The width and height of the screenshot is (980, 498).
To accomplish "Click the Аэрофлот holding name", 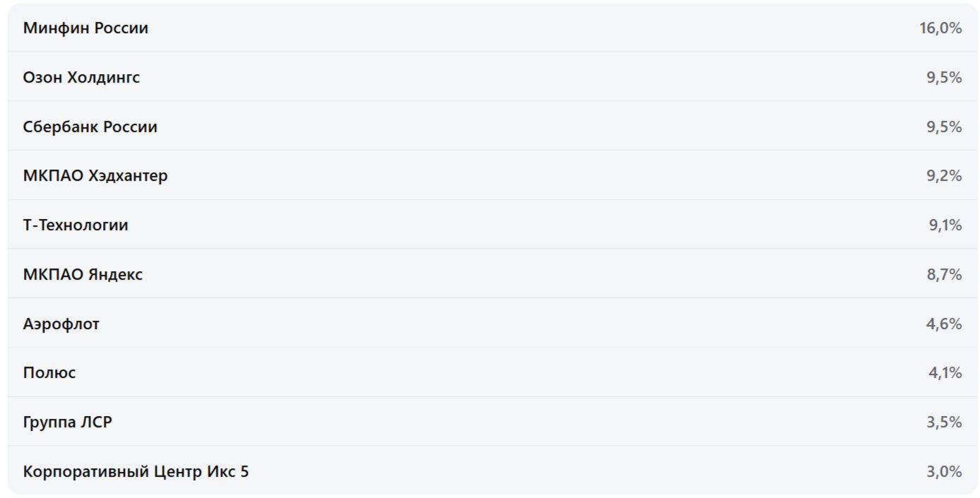I will tap(61, 324).
